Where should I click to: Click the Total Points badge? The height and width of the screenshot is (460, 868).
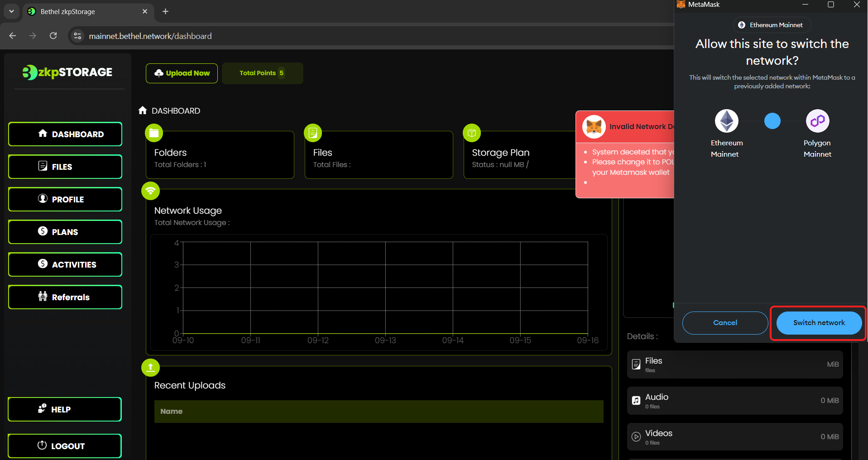pos(262,73)
